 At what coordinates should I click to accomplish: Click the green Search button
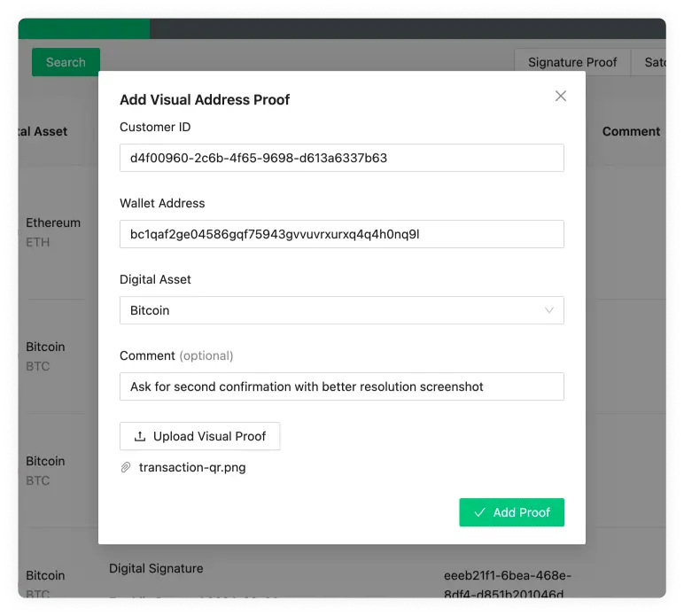click(66, 62)
